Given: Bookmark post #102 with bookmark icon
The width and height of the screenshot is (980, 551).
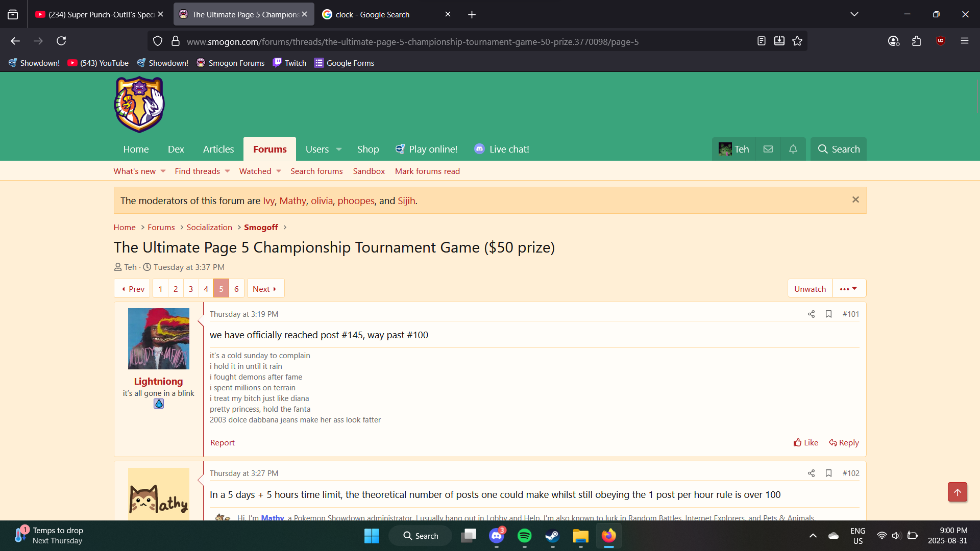Looking at the screenshot, I should (828, 473).
